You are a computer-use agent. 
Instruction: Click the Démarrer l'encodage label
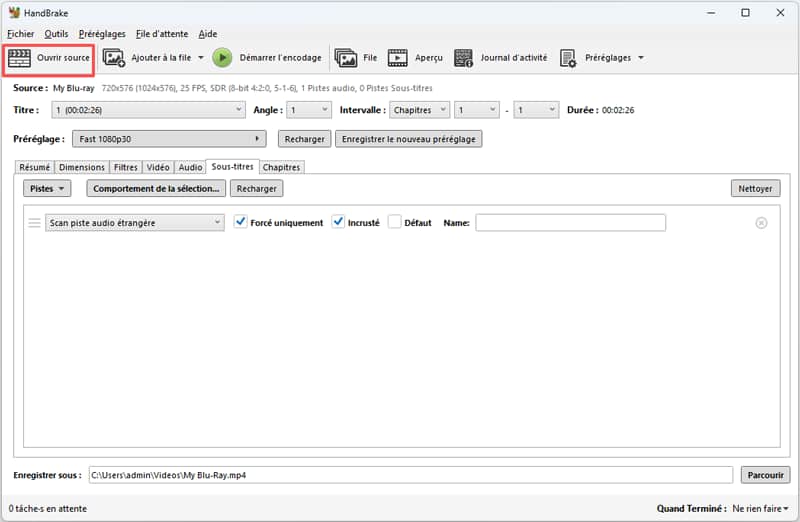(281, 58)
